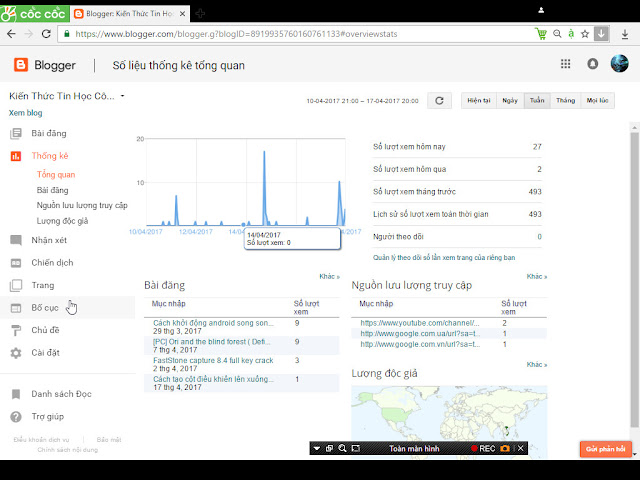
Task: Click the red REC record button
Action: tap(483, 449)
